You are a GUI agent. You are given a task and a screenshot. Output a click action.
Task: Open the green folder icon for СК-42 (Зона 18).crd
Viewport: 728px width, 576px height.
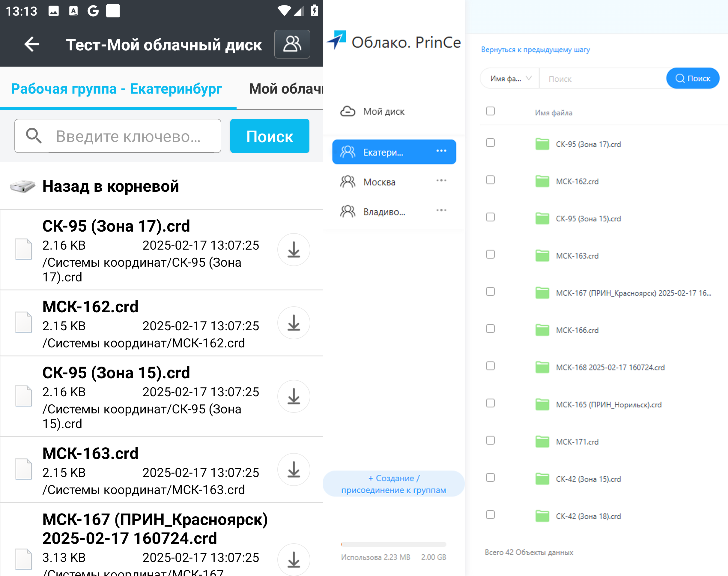[542, 516]
